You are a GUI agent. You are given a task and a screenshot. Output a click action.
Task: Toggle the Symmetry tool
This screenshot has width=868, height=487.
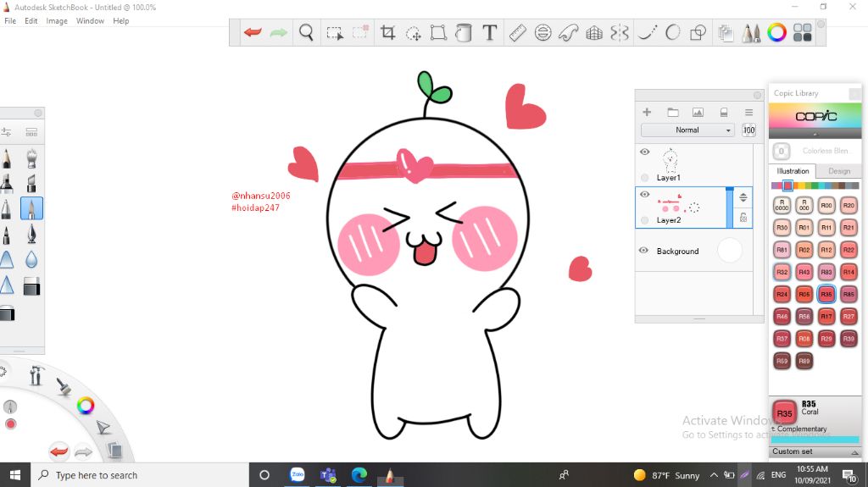(620, 33)
